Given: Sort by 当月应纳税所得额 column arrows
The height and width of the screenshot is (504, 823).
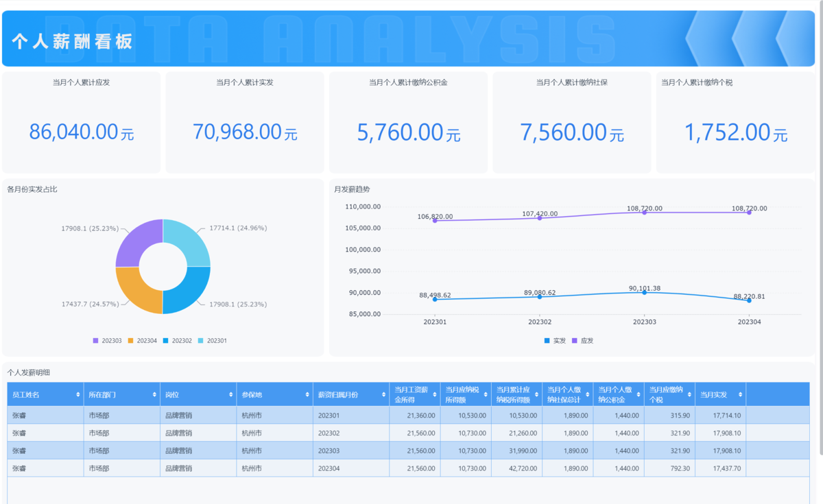Looking at the screenshot, I should click(x=486, y=395).
